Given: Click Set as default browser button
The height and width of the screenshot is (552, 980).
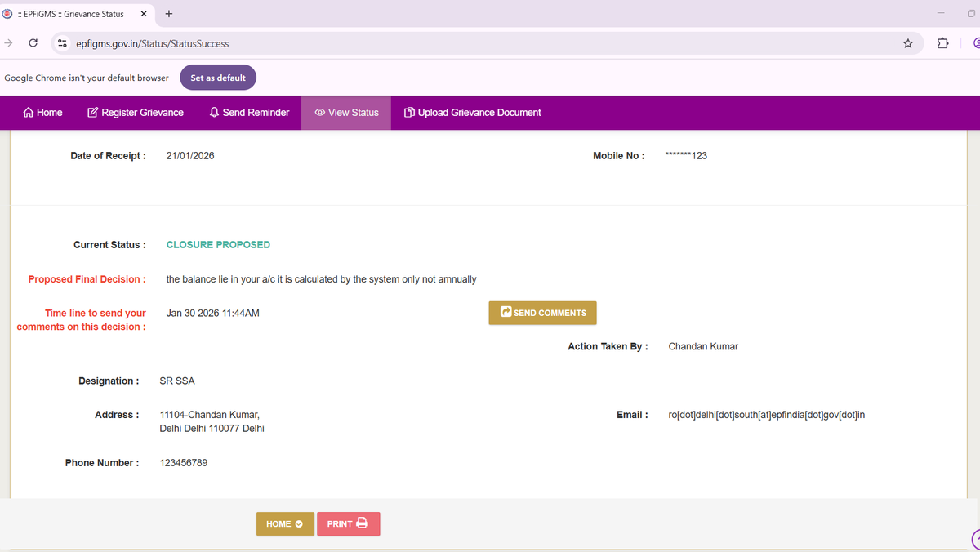Looking at the screenshot, I should pos(218,78).
